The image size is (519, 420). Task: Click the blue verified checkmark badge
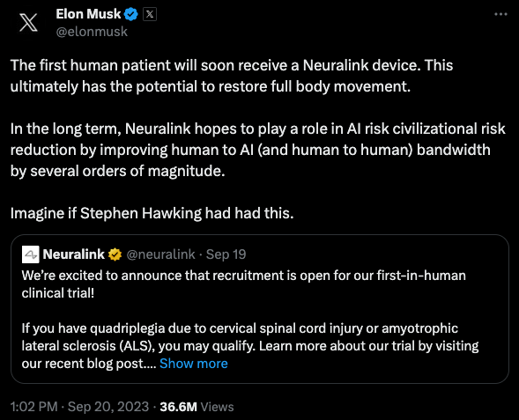click(x=131, y=14)
